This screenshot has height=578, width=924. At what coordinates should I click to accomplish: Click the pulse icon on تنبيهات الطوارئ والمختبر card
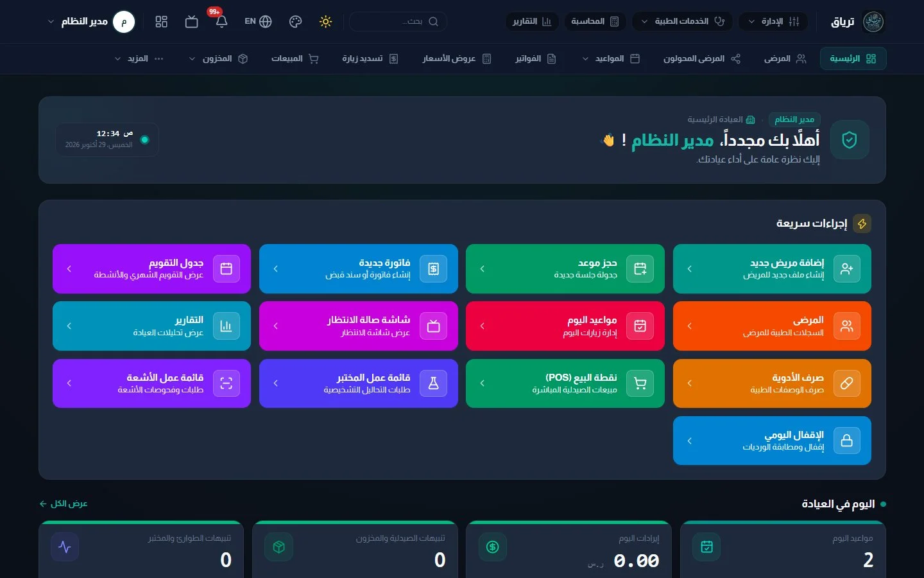point(65,547)
